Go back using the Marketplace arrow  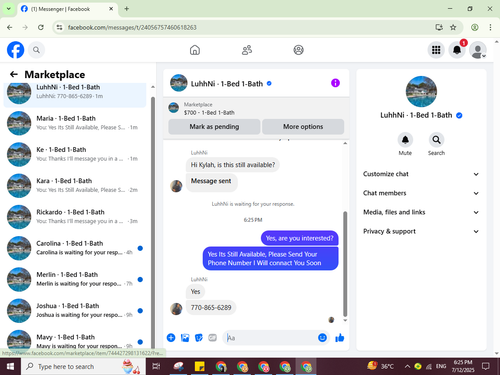[x=14, y=74]
